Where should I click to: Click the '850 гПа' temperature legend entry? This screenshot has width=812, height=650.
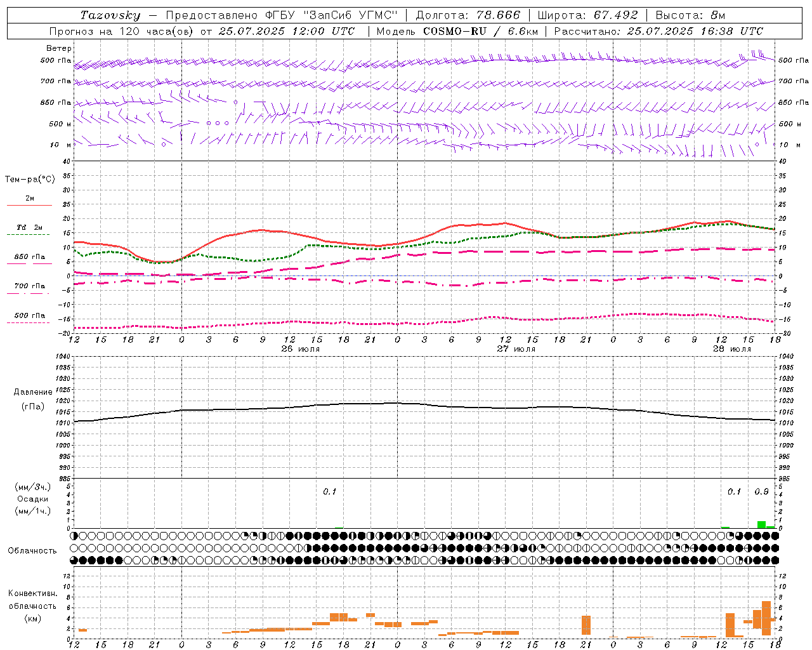point(30,256)
